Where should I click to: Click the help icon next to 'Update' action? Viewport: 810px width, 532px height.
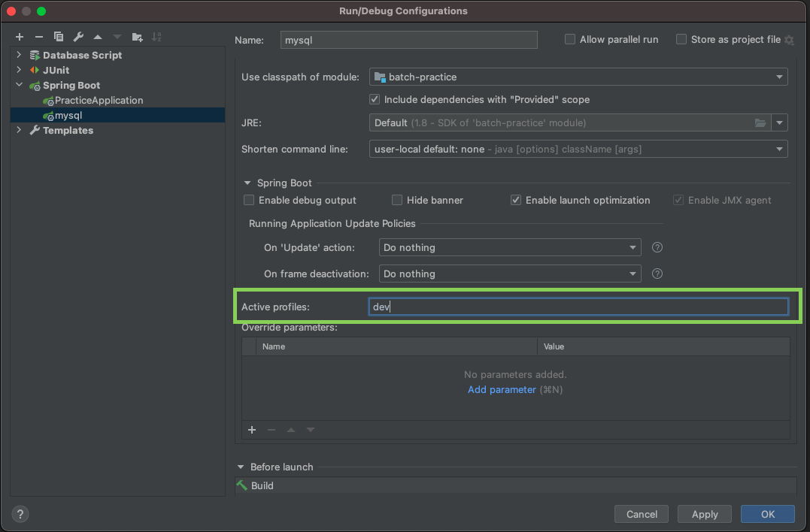(657, 247)
